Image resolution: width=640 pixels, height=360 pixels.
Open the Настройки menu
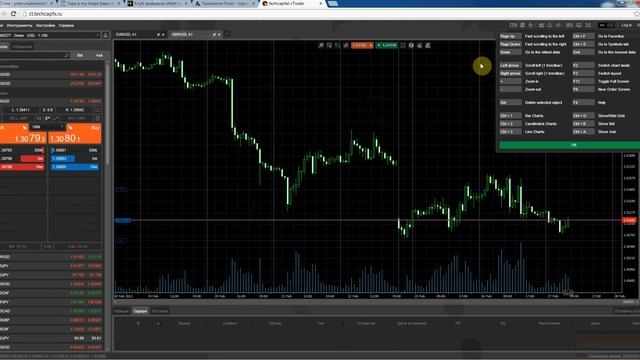pos(45,25)
